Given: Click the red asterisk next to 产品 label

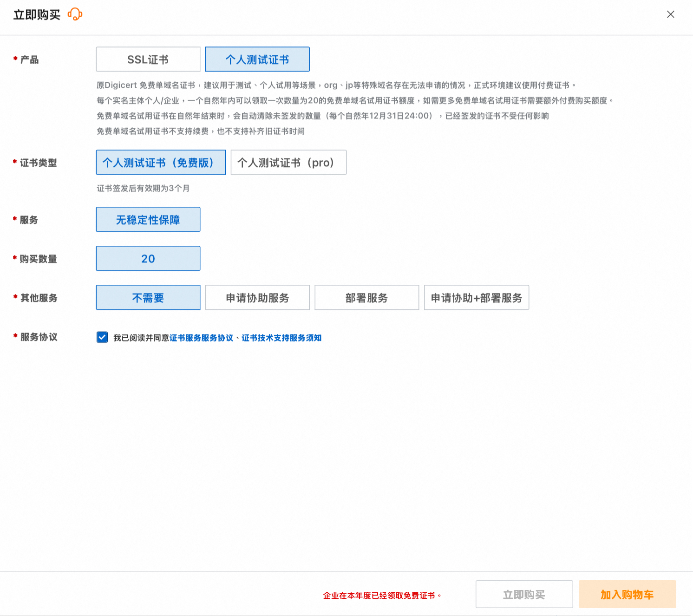Looking at the screenshot, I should point(14,58).
